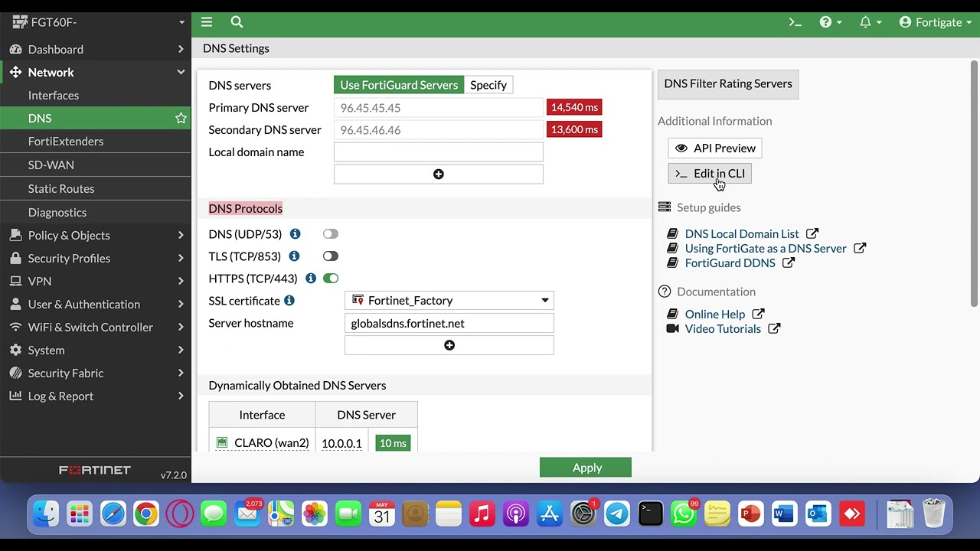Select the Specify DNS servers option
The height and width of the screenshot is (551, 980).
pyautogui.click(x=488, y=85)
